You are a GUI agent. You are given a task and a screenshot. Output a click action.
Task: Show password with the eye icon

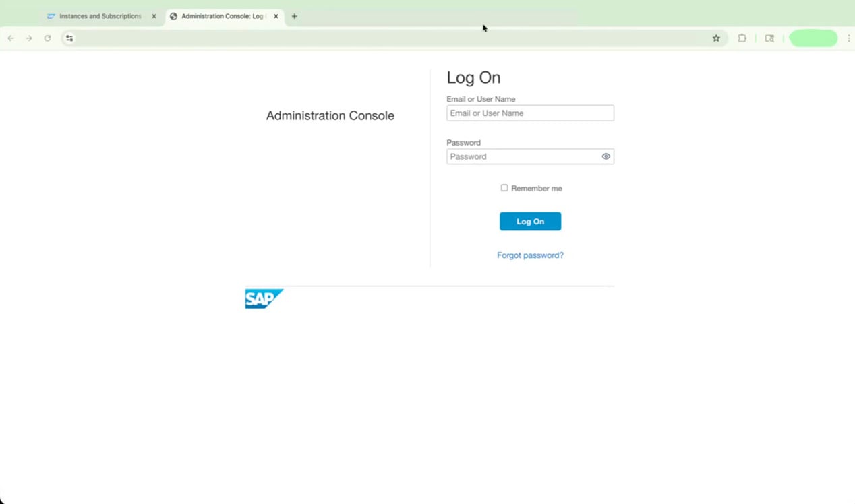(606, 156)
